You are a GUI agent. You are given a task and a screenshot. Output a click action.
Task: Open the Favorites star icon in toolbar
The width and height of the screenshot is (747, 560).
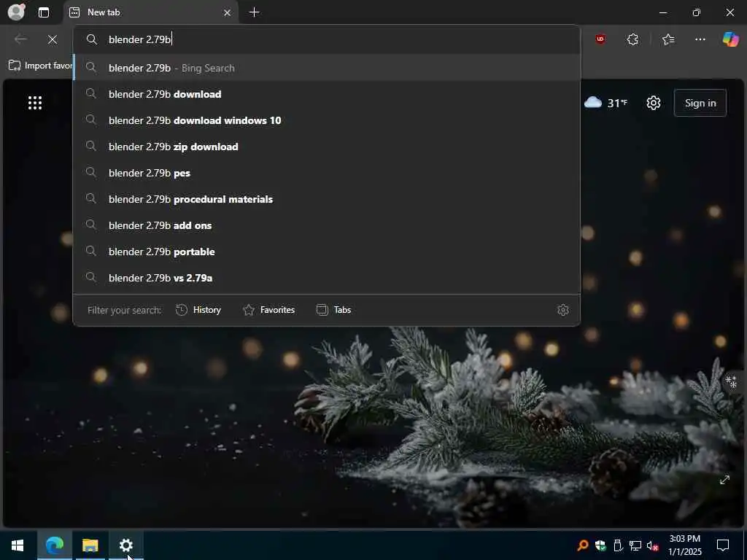point(668,39)
